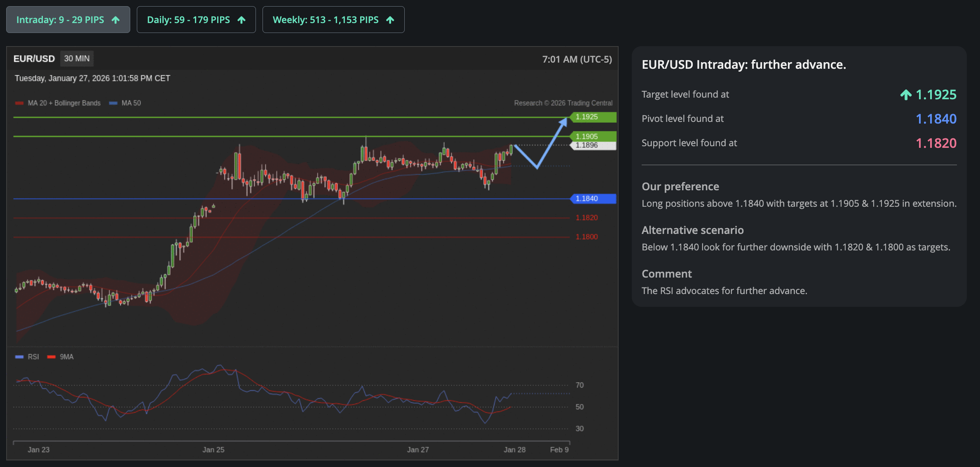Screen dimensions: 980x467
Task: Click the Jan 27 date marker on axis
Action: click(418, 449)
